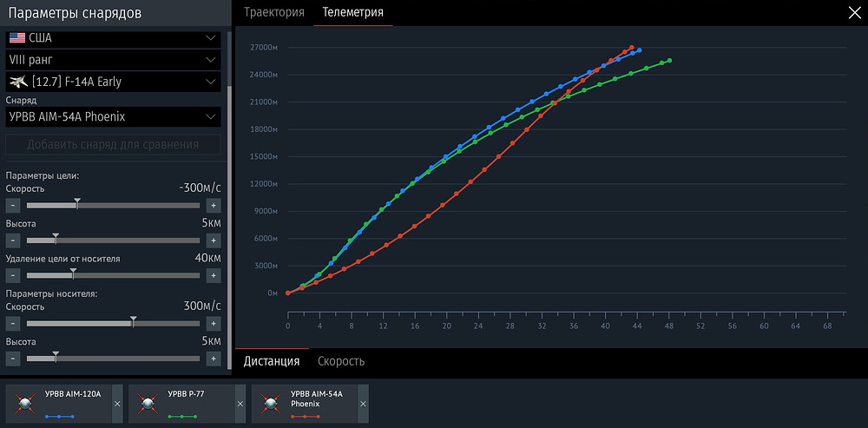Click the target altitude slider

coord(113,240)
